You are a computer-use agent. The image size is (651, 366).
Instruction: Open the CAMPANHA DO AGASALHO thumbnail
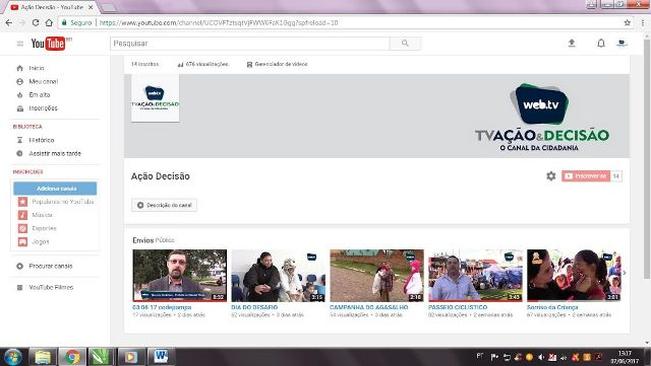pos(377,275)
